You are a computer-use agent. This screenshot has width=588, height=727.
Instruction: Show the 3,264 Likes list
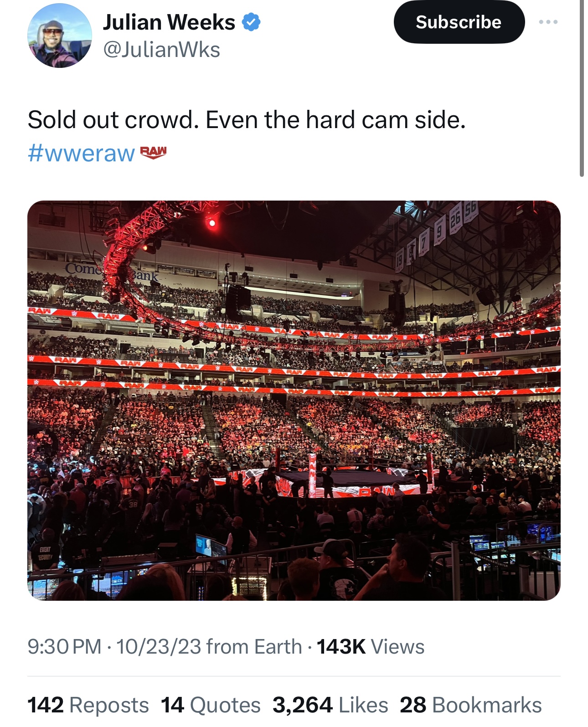coord(330,705)
